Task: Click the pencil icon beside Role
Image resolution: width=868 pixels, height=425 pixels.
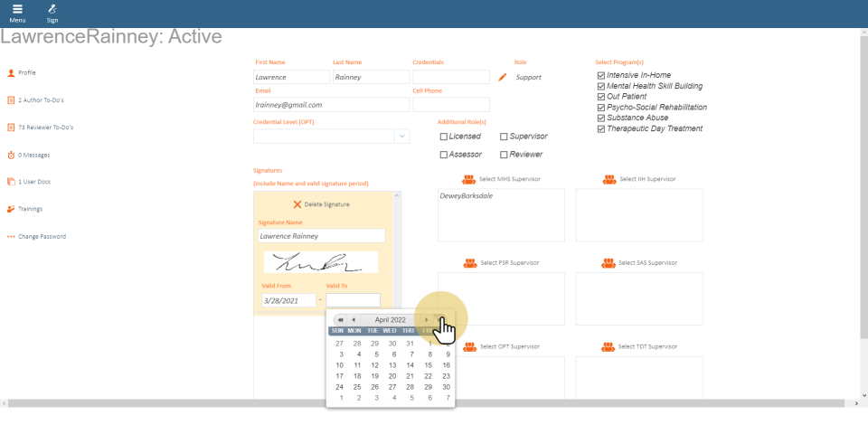Action: [503, 78]
